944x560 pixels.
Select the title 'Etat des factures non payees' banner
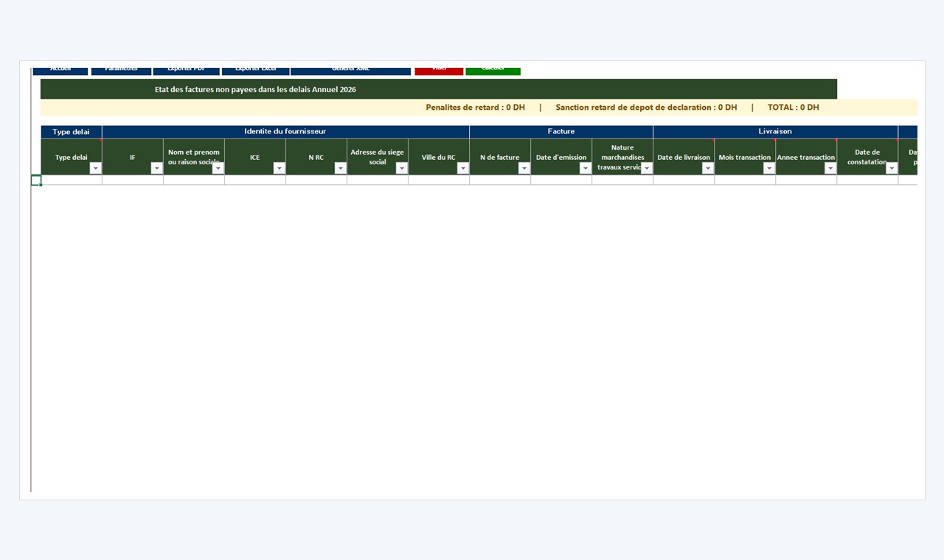[439, 89]
